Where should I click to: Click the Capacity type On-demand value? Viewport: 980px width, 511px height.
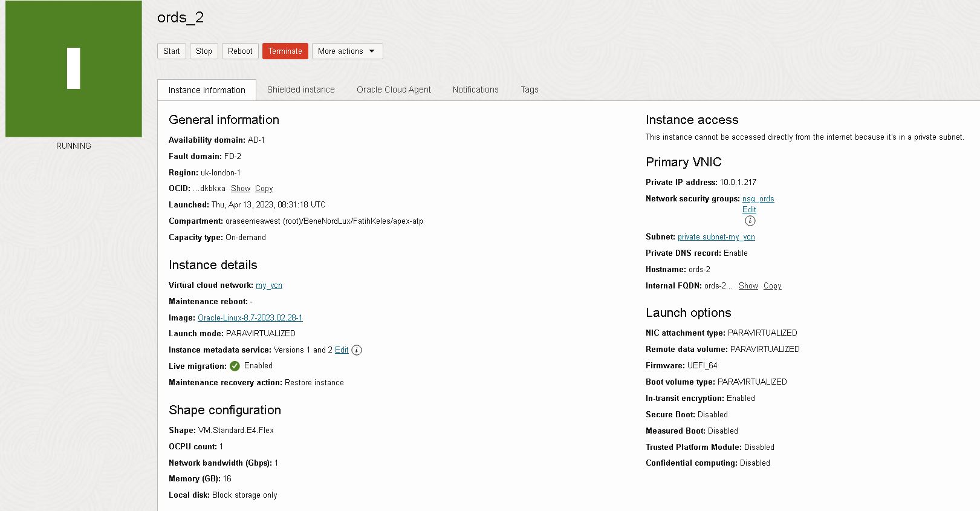(245, 238)
